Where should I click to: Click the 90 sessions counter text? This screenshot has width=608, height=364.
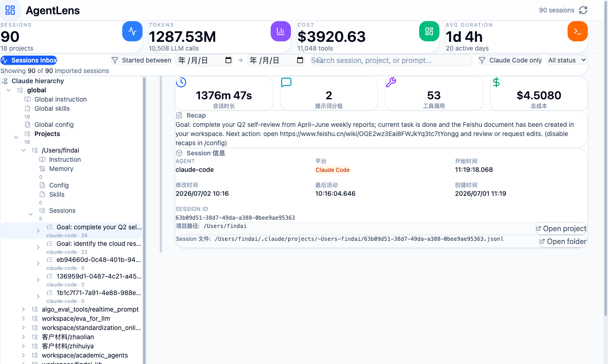pos(557,10)
